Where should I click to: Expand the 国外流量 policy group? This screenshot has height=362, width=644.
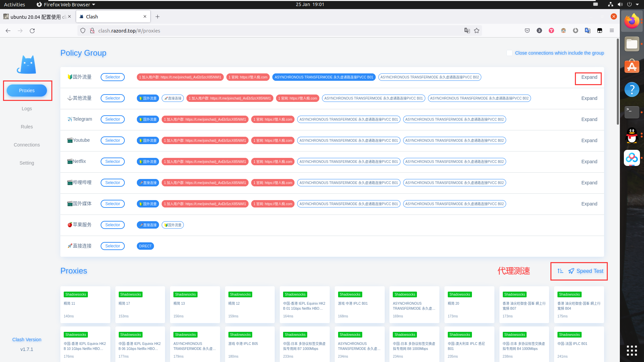589,77
